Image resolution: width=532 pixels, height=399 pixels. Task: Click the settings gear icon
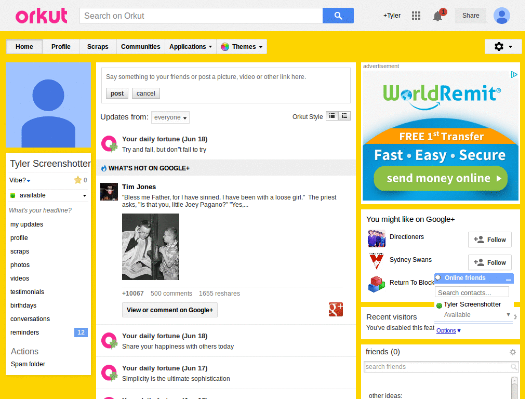coord(499,46)
